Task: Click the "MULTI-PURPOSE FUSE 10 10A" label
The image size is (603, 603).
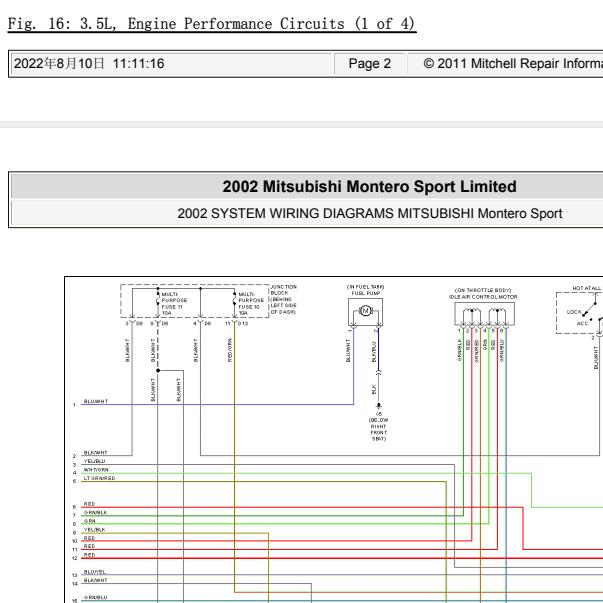Action: click(x=251, y=303)
